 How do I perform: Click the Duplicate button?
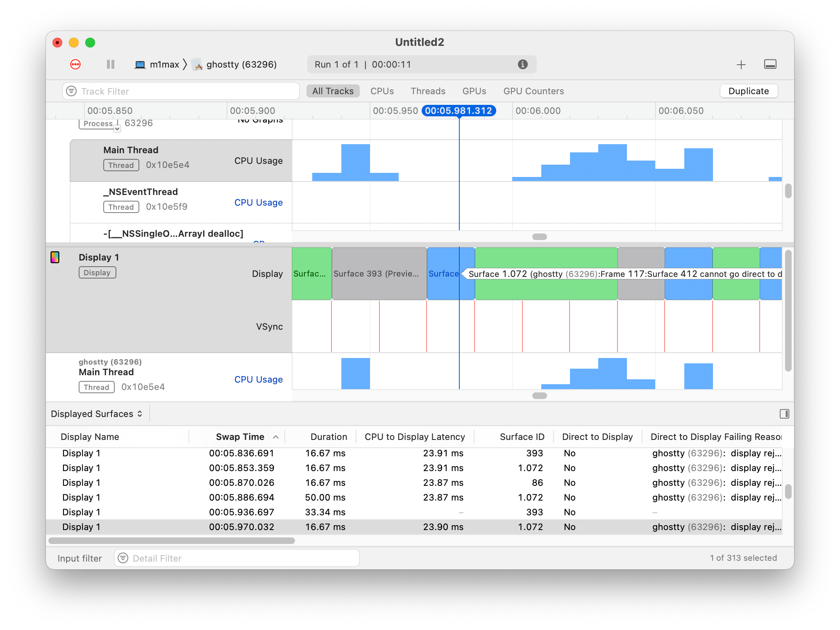click(x=748, y=91)
